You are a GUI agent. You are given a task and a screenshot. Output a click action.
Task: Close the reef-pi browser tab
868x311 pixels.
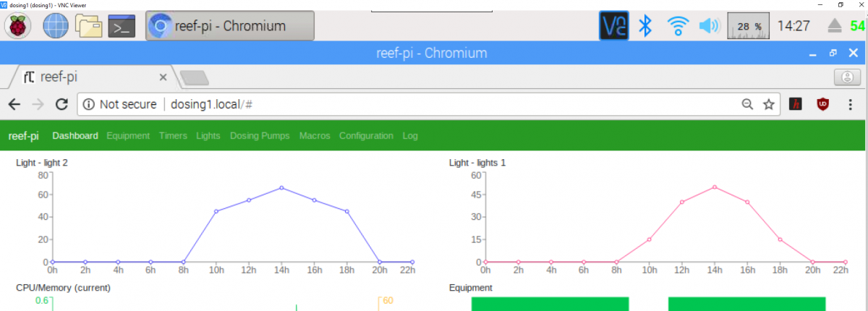pyautogui.click(x=163, y=77)
